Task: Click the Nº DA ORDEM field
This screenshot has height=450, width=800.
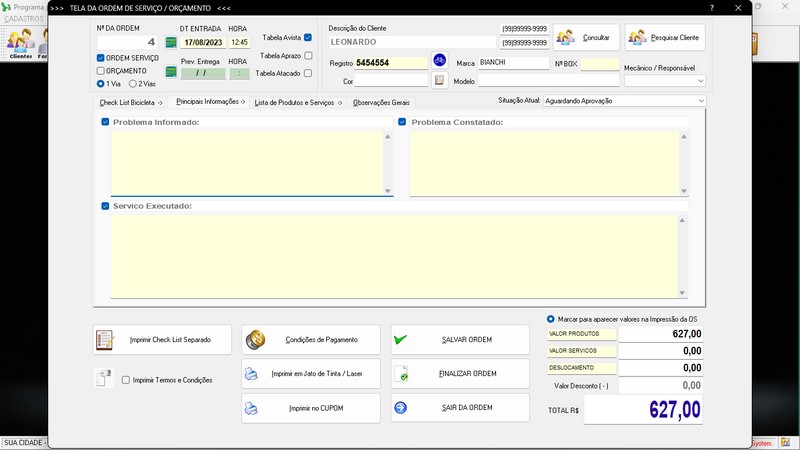Action: 127,42
